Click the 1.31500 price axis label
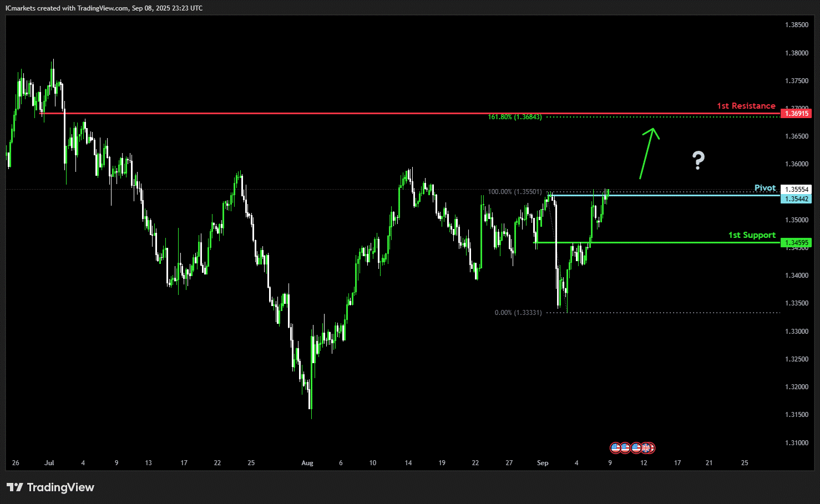Image resolution: width=820 pixels, height=504 pixels. click(796, 415)
